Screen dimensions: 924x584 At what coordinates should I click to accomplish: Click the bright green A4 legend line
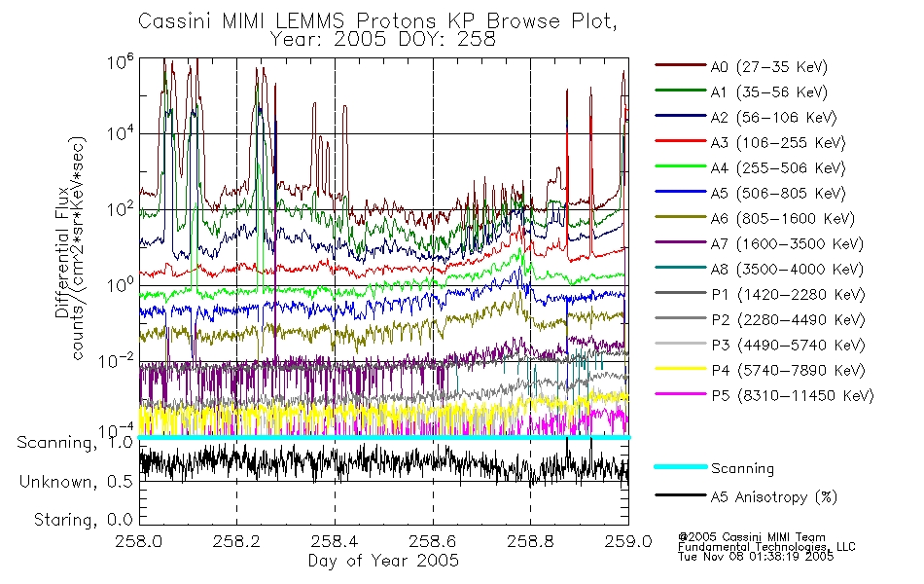(x=681, y=166)
